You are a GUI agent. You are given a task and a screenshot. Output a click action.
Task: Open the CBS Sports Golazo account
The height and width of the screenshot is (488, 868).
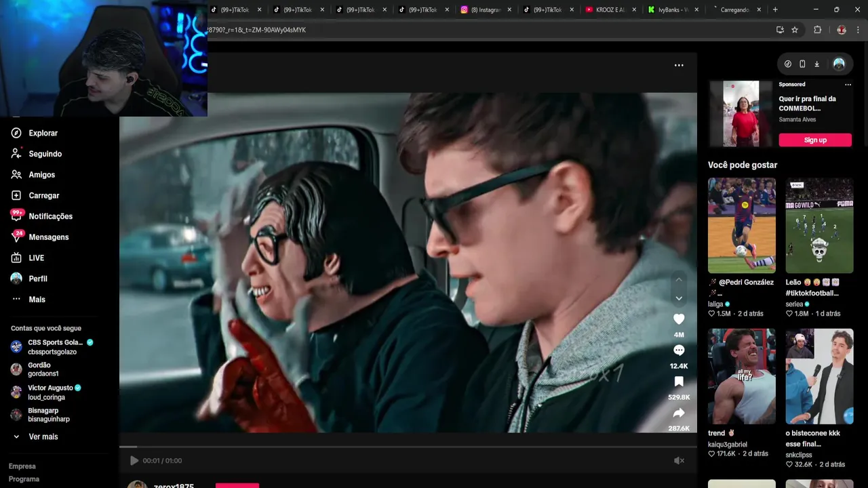coord(52,347)
